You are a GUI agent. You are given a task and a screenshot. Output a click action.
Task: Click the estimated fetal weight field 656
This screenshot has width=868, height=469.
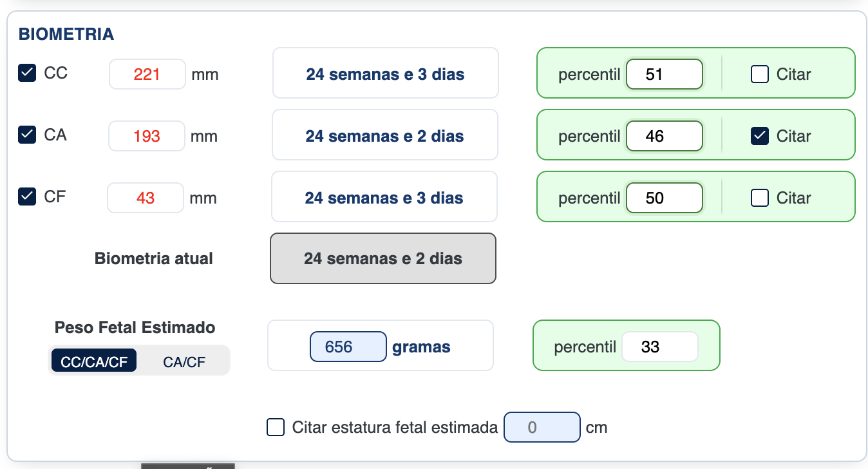348,347
